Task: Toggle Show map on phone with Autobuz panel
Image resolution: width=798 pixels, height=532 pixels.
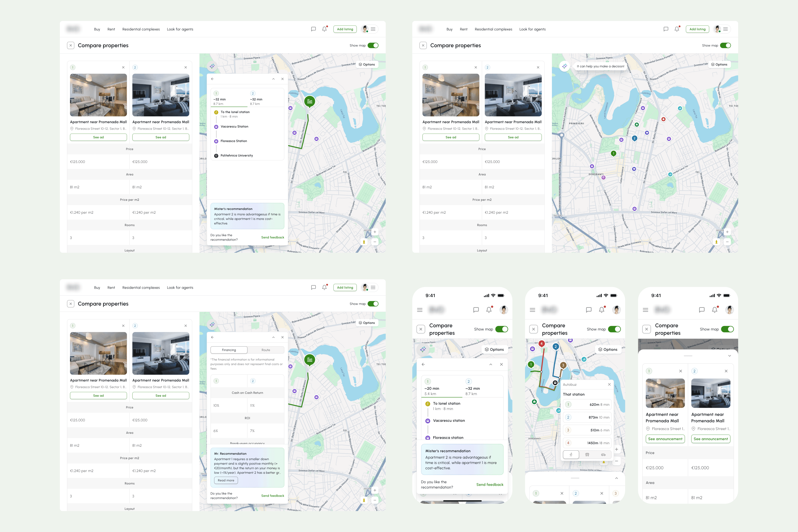Action: [614, 329]
